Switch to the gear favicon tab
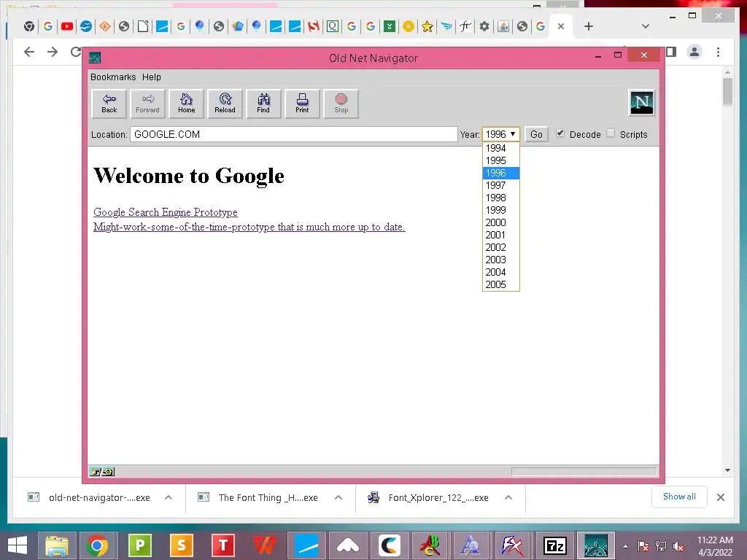747x560 pixels. point(484,26)
